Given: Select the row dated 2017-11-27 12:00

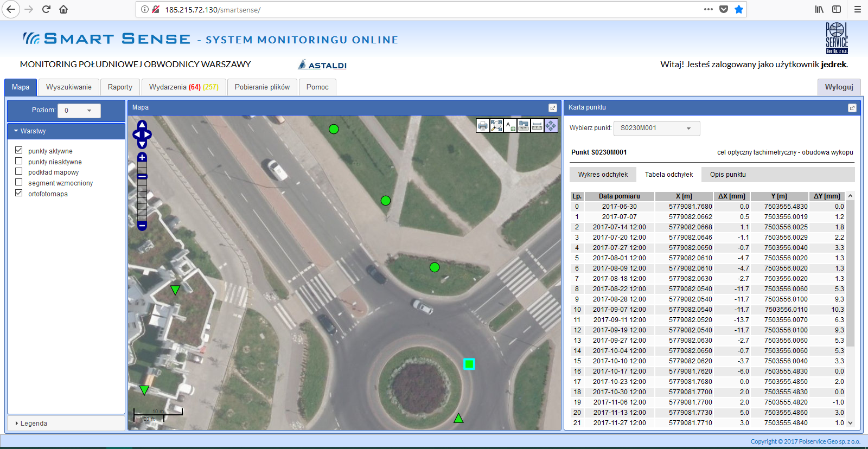Looking at the screenshot, I should pyautogui.click(x=707, y=423).
